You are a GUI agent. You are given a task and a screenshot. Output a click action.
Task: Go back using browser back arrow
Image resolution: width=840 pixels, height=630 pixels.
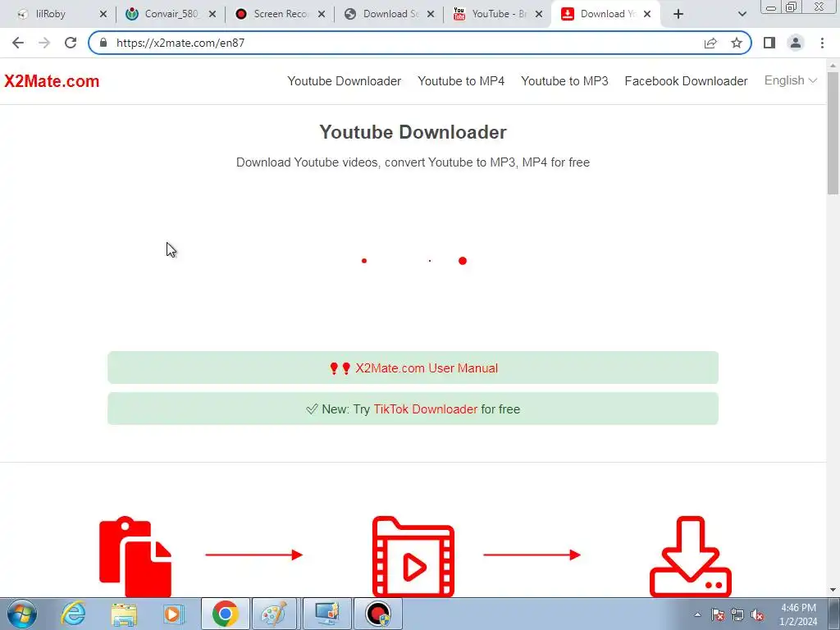click(x=18, y=43)
